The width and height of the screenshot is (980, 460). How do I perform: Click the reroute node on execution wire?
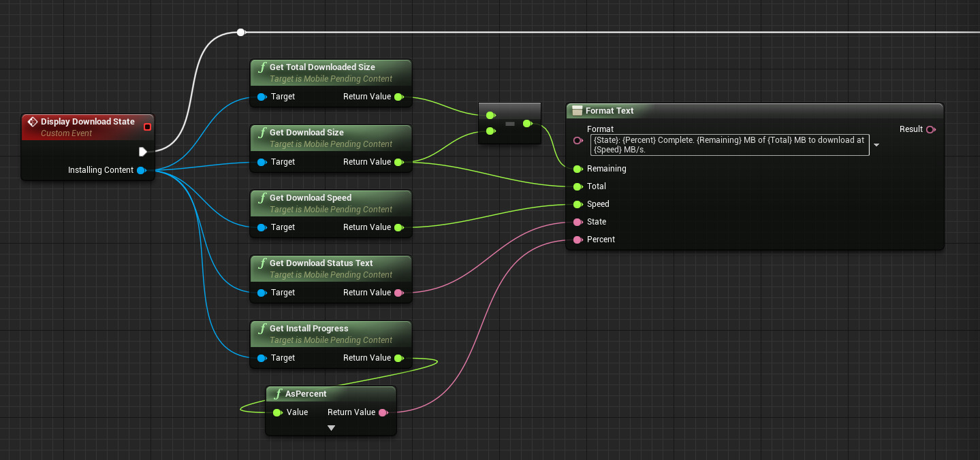(240, 32)
